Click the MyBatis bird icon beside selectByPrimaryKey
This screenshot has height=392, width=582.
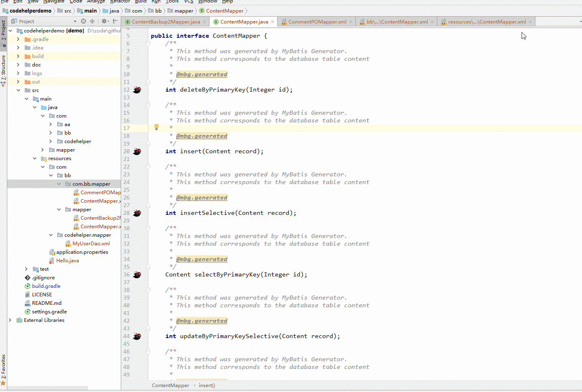pyautogui.click(x=137, y=274)
